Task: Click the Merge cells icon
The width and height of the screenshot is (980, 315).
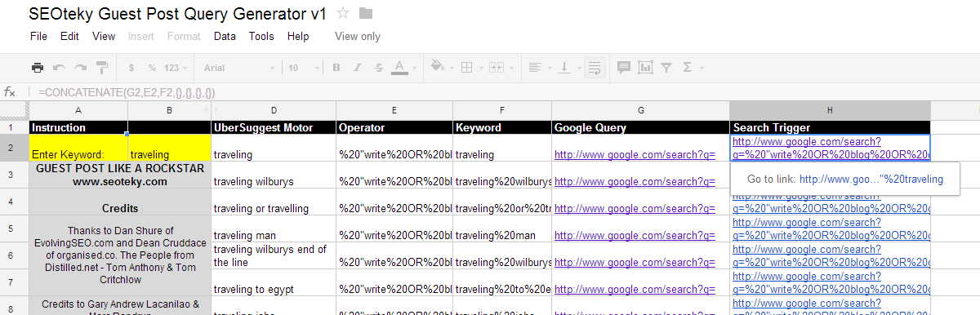Action: pos(497,68)
